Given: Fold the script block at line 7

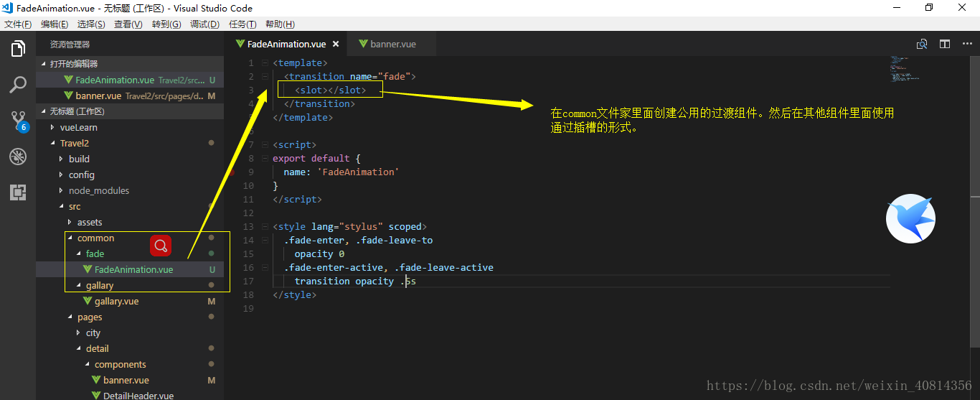Looking at the screenshot, I should 265,145.
